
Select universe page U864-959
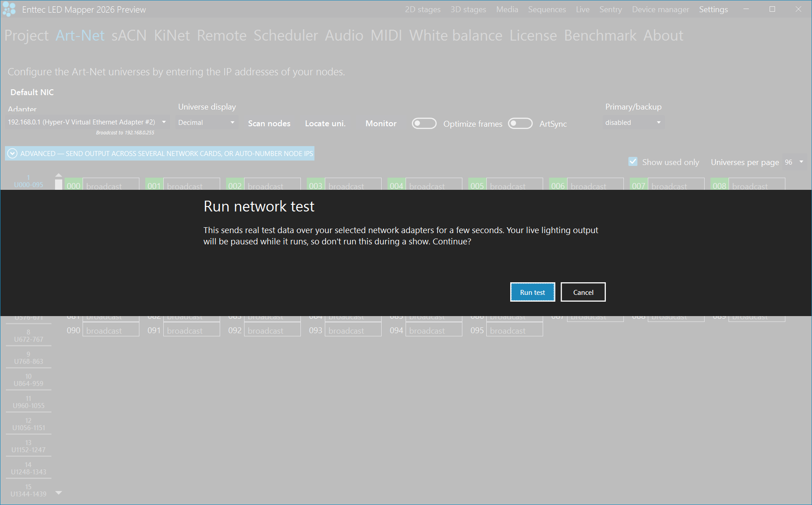[28, 380]
